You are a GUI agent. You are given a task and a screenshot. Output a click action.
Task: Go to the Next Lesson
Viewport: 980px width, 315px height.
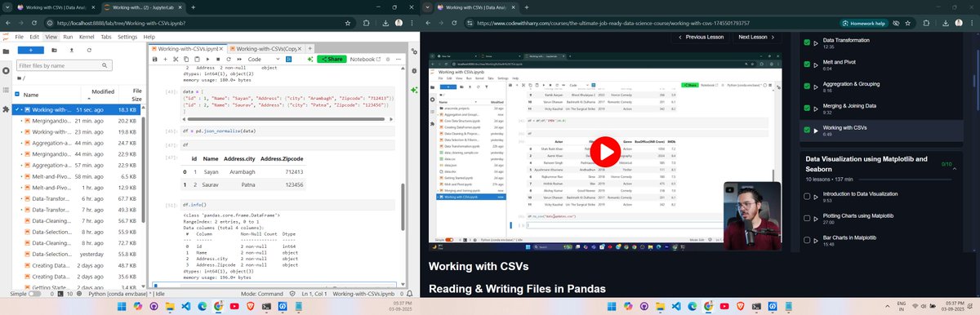pos(756,37)
